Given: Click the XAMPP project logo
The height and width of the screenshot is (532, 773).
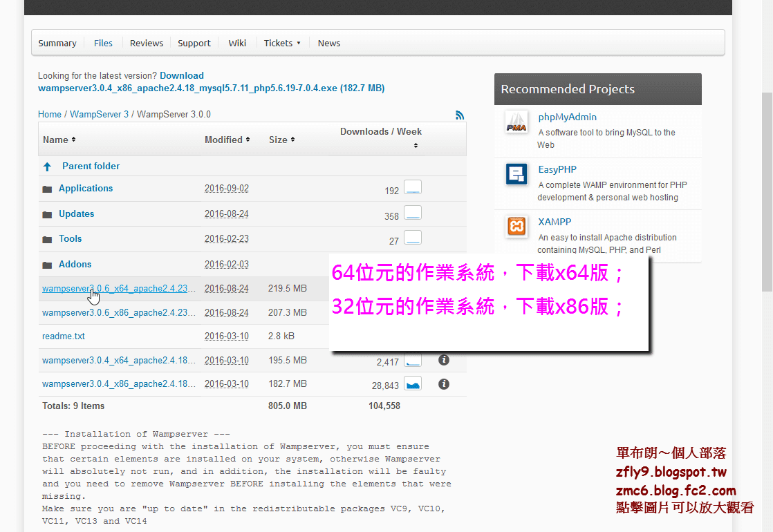Looking at the screenshot, I should coord(516,227).
